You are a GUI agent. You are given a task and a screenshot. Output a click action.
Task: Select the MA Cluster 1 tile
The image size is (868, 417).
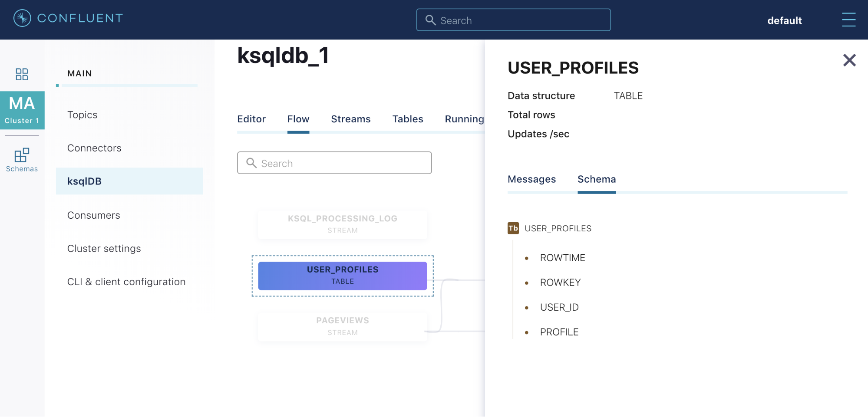[22, 110]
